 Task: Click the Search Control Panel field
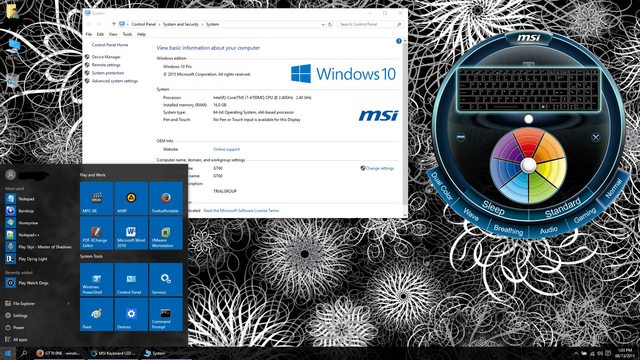pyautogui.click(x=370, y=24)
